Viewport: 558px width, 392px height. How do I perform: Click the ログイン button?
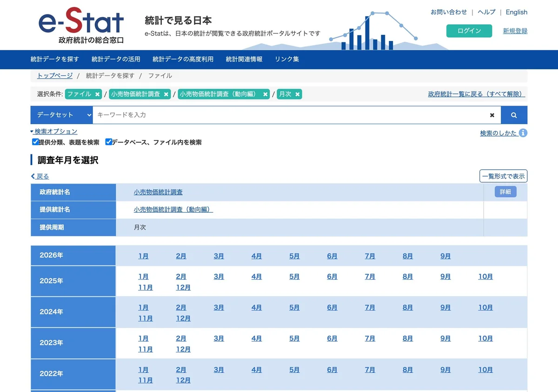point(469,31)
